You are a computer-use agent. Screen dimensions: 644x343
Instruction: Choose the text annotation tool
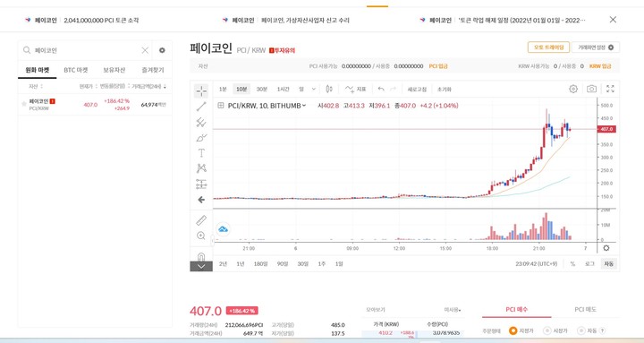(x=201, y=153)
